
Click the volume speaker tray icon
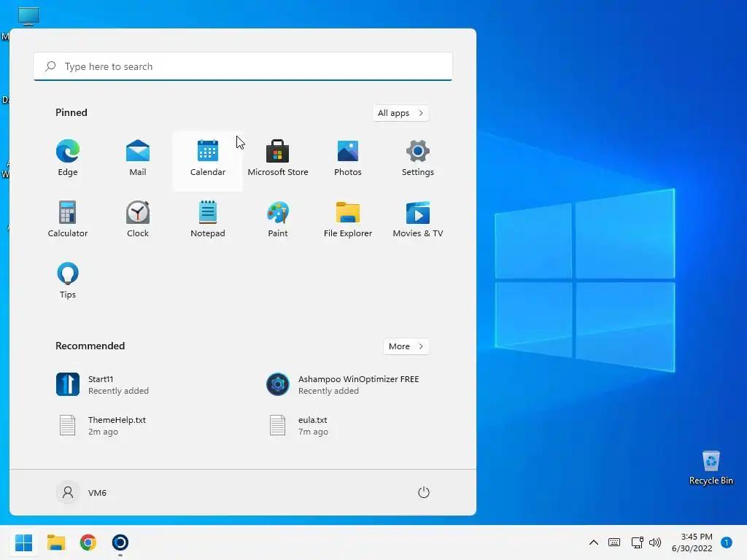(x=656, y=542)
